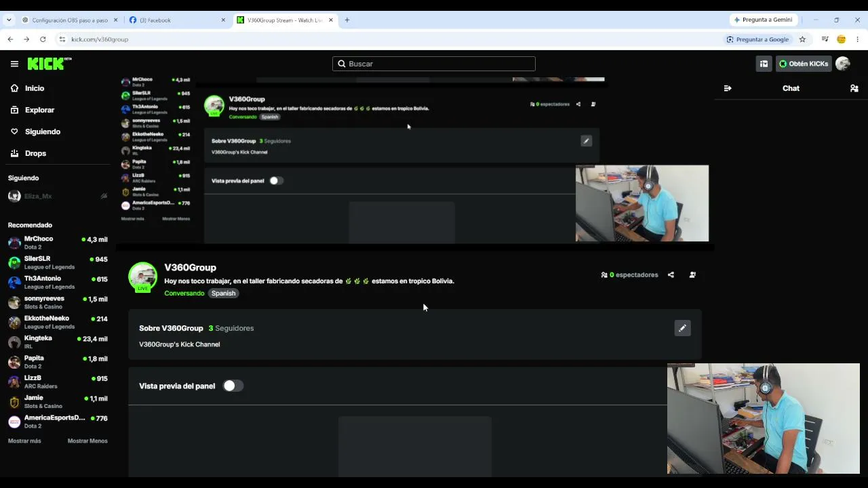Reload the page
Image resolution: width=868 pixels, height=488 pixels.
(43, 39)
